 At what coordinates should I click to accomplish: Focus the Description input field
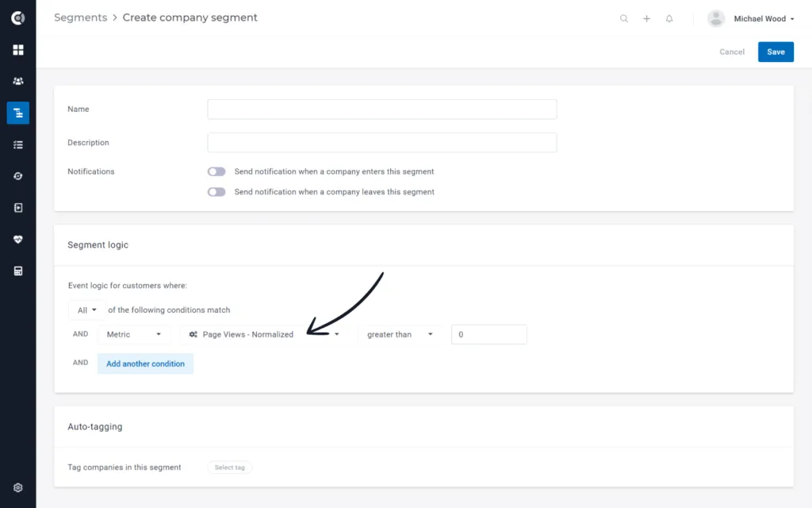coord(382,143)
